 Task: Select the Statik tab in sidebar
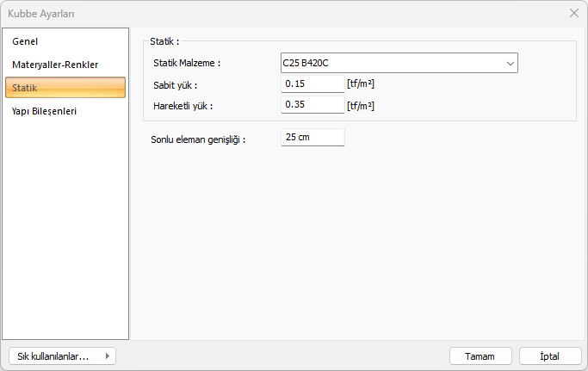tap(65, 88)
